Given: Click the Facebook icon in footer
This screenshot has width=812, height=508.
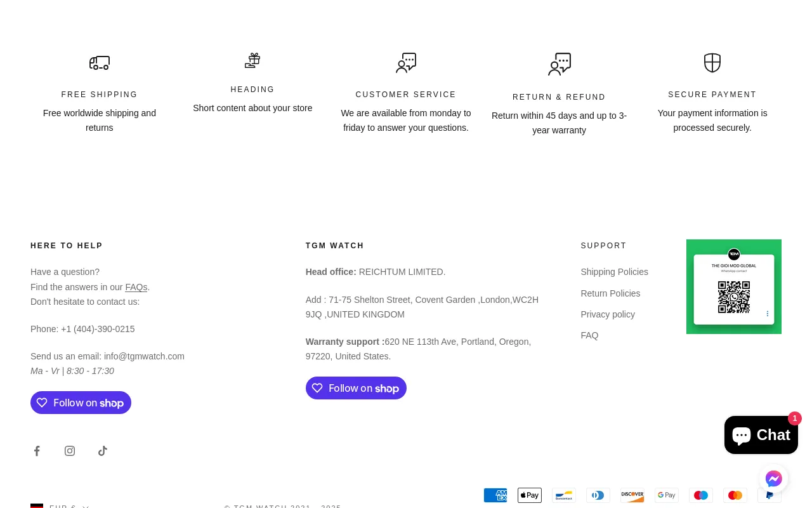Looking at the screenshot, I should pyautogui.click(x=37, y=451).
